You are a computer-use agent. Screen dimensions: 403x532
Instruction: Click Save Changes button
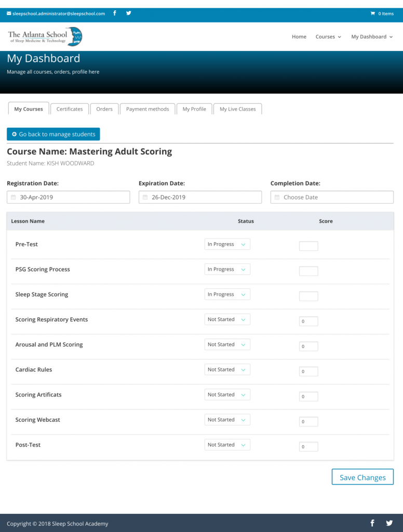click(x=362, y=477)
